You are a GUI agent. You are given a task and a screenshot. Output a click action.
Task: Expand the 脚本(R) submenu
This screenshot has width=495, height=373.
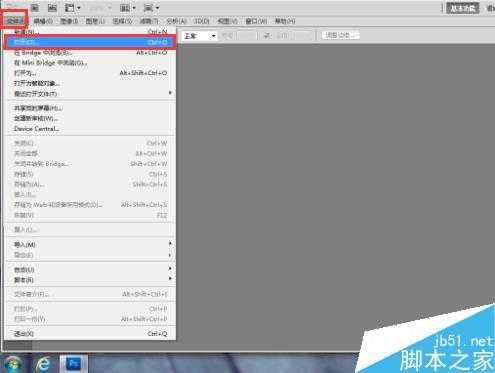[90, 280]
